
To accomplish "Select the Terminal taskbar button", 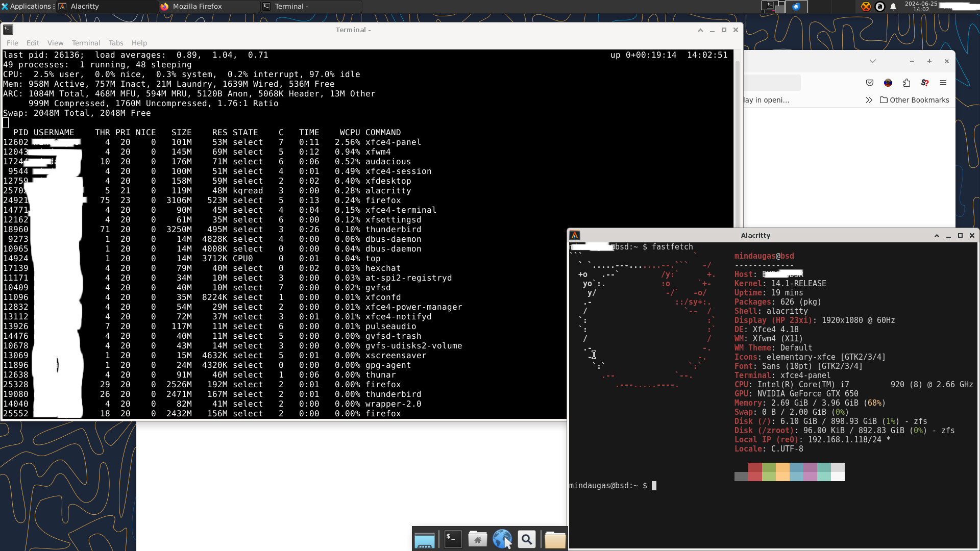I will click(310, 6).
